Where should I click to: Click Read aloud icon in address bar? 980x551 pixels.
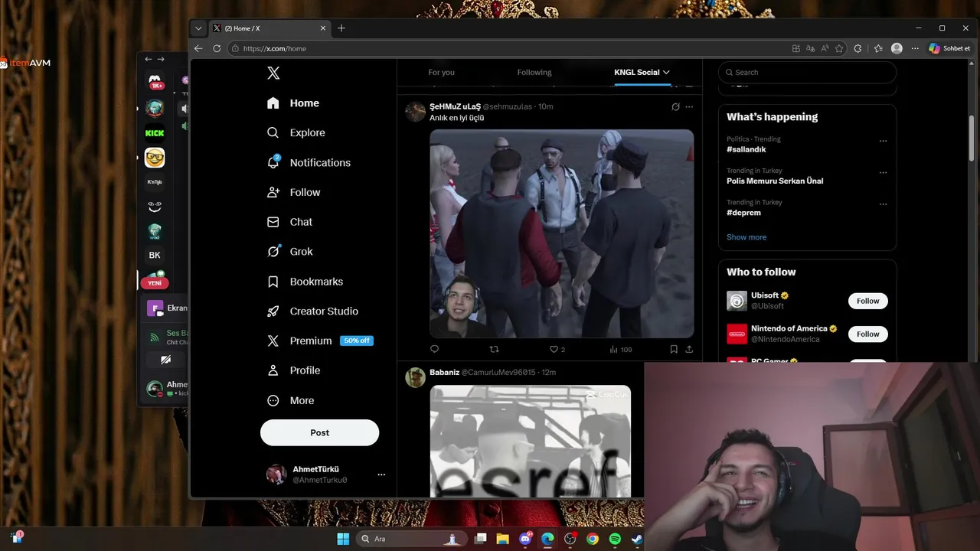825,48
